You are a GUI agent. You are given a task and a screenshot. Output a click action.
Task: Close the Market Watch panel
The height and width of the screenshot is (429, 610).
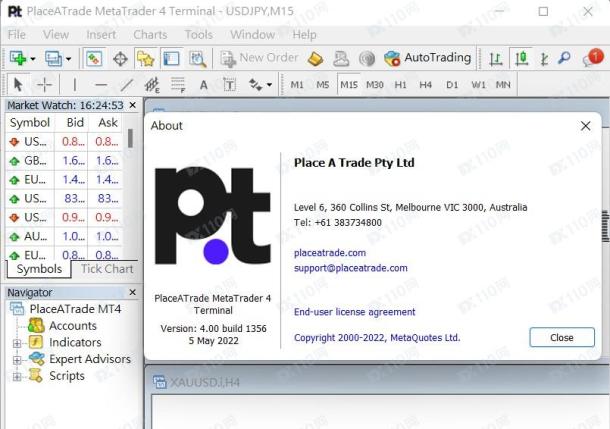[132, 105]
